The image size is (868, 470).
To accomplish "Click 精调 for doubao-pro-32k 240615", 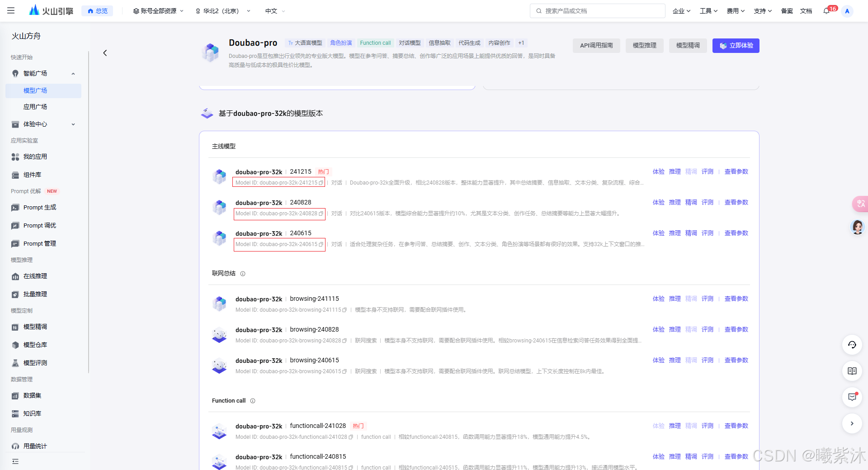I will pyautogui.click(x=691, y=233).
